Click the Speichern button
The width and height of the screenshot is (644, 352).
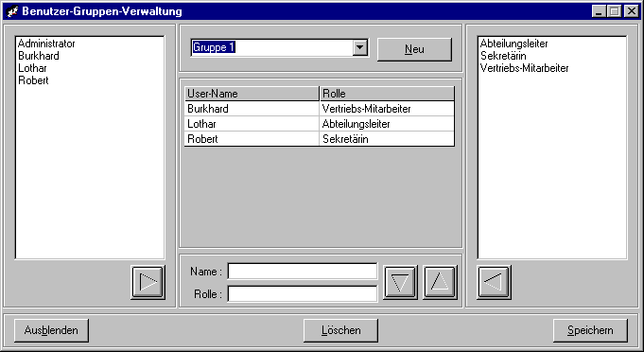(590, 330)
